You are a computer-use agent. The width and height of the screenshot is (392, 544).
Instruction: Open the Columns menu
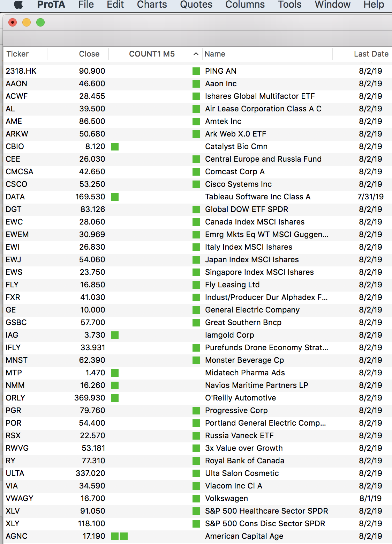tap(245, 5)
